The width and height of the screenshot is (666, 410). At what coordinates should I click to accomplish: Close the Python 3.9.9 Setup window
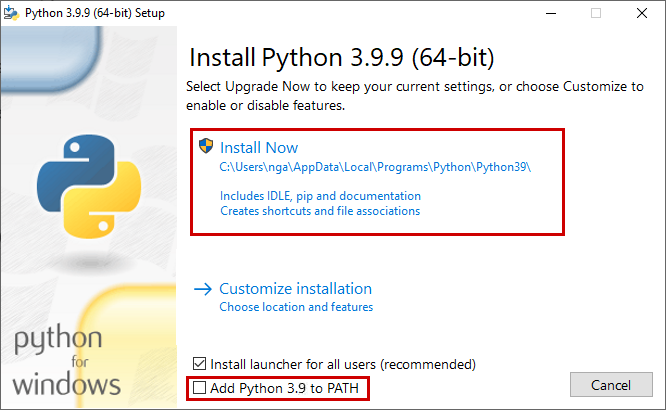[x=642, y=13]
